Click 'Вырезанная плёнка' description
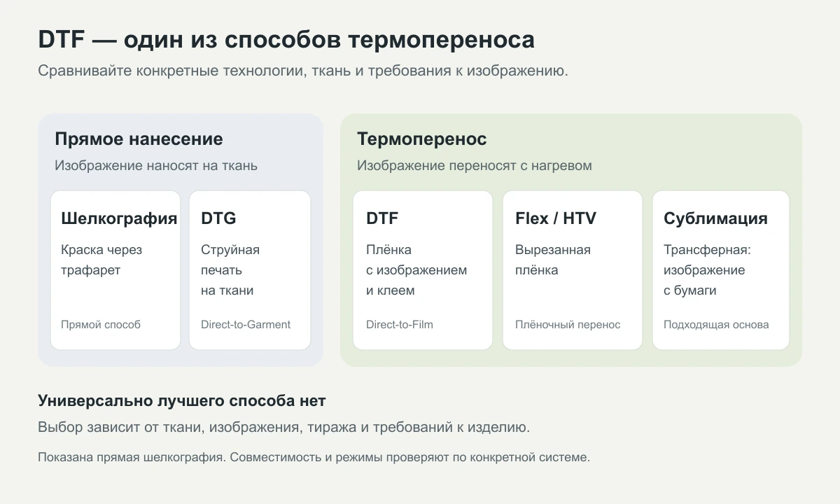The height and width of the screenshot is (504, 840). pyautogui.click(x=553, y=260)
